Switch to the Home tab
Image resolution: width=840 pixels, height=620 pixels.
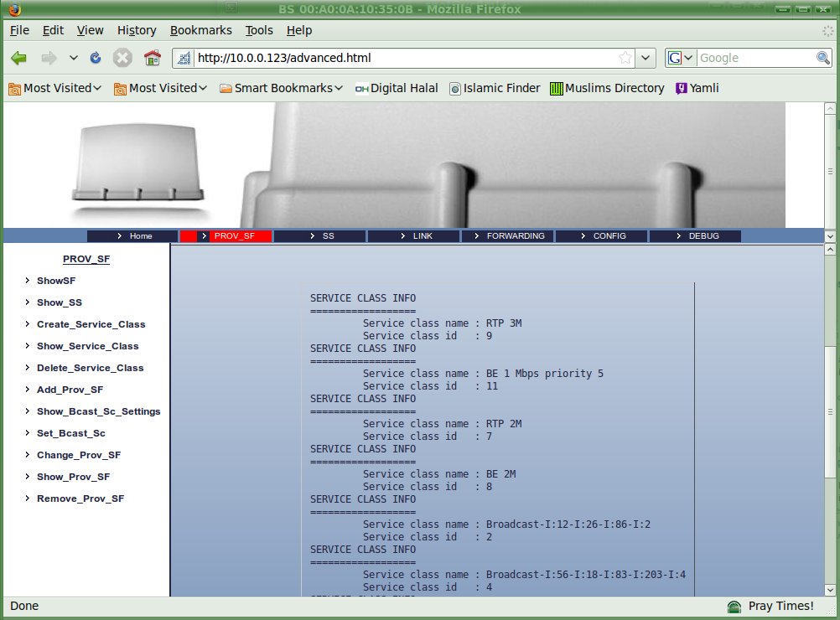[x=132, y=236]
